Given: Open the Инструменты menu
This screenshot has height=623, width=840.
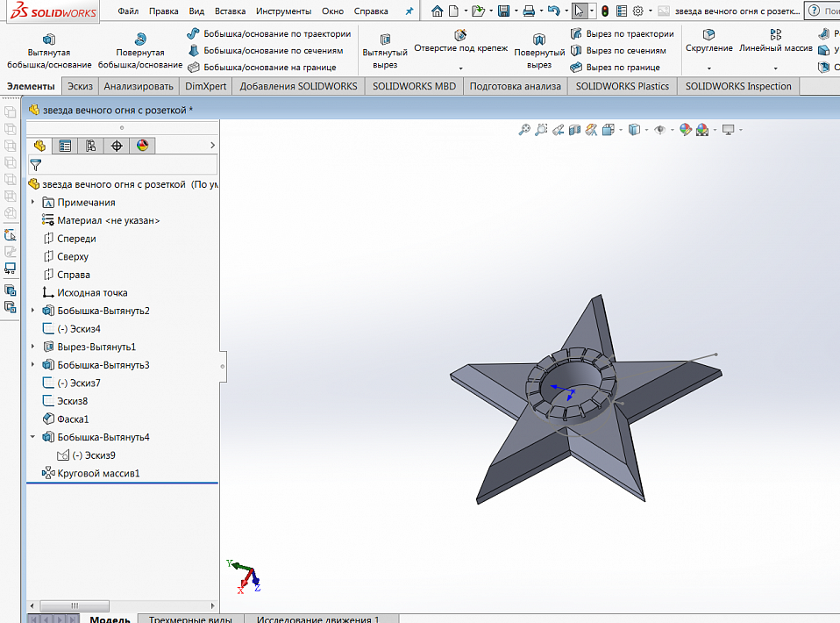Looking at the screenshot, I should (283, 11).
